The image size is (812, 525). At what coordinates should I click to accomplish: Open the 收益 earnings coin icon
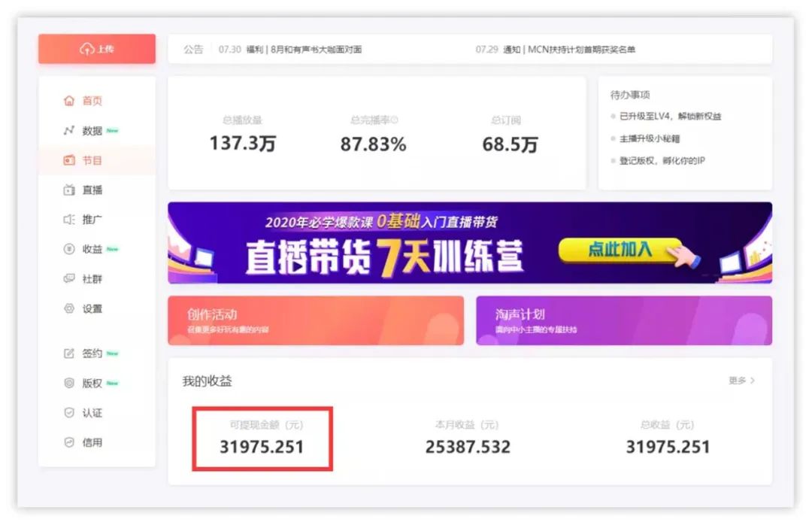tap(69, 249)
